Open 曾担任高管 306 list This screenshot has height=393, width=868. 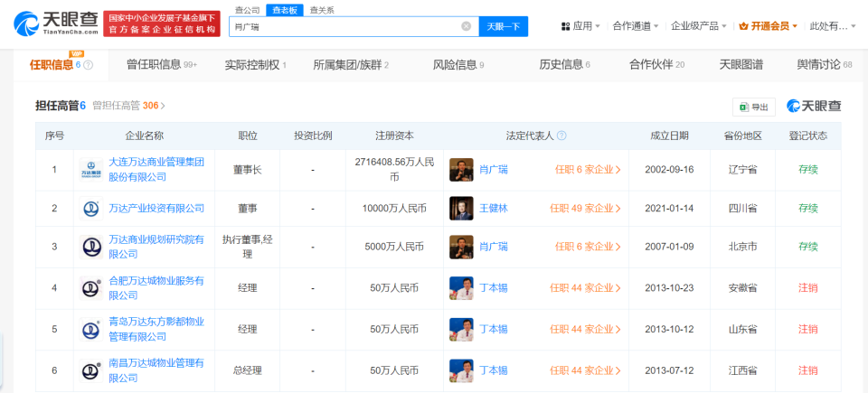(x=129, y=105)
